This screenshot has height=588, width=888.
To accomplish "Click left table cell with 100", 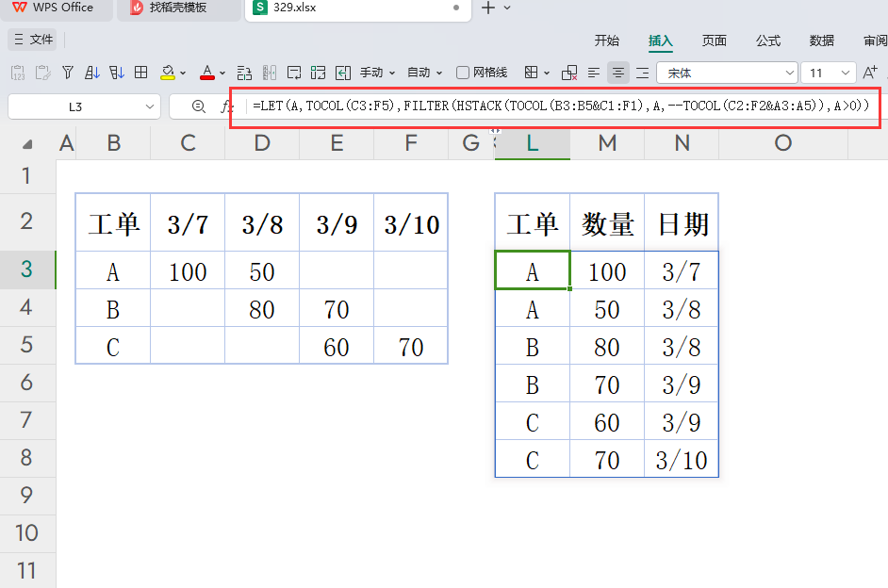I will [188, 271].
